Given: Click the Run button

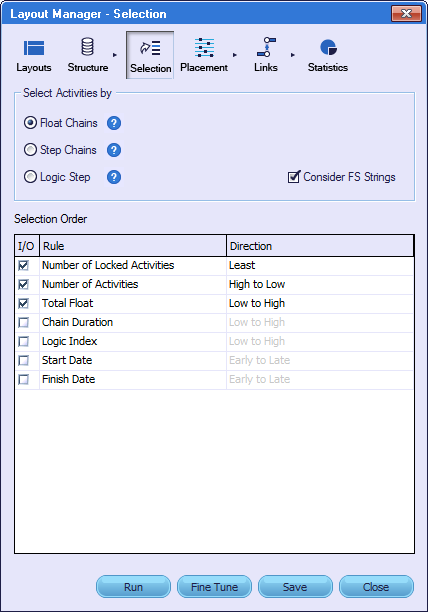Looking at the screenshot, I should point(133,587).
